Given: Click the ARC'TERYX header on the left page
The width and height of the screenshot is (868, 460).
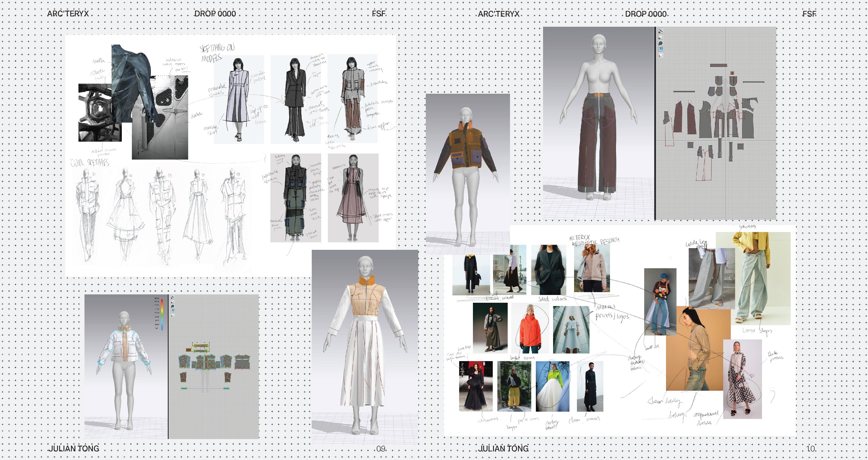Looking at the screenshot, I should [x=68, y=14].
